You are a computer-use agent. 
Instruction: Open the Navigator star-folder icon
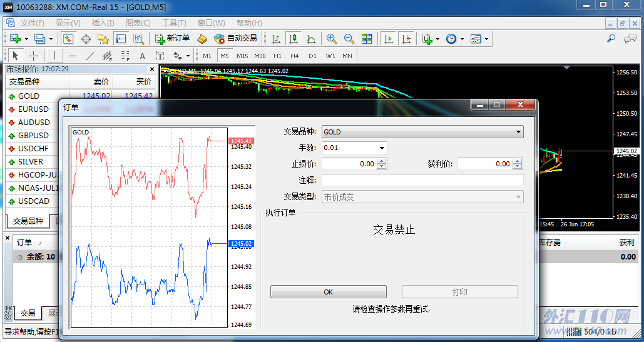tap(103, 39)
